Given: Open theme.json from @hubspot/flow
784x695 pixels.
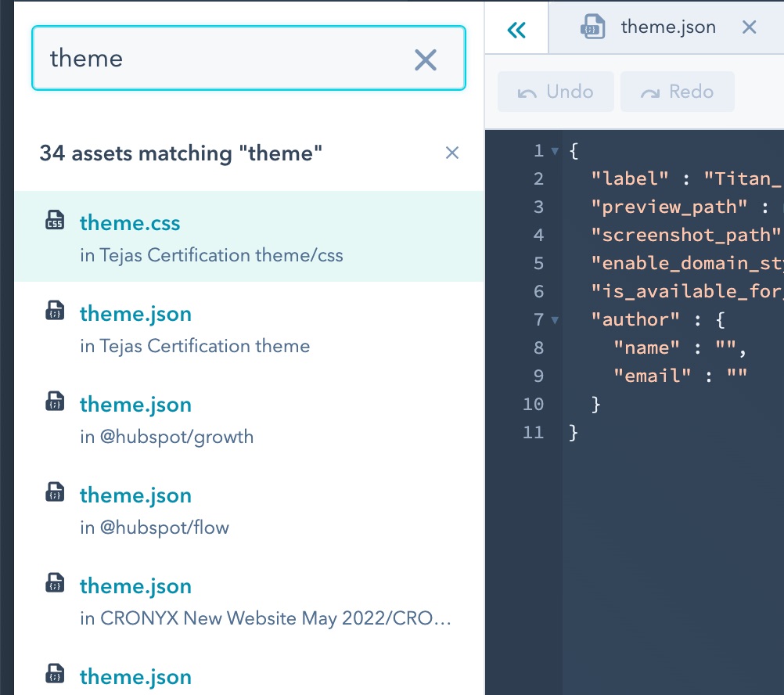Looking at the screenshot, I should (135, 495).
